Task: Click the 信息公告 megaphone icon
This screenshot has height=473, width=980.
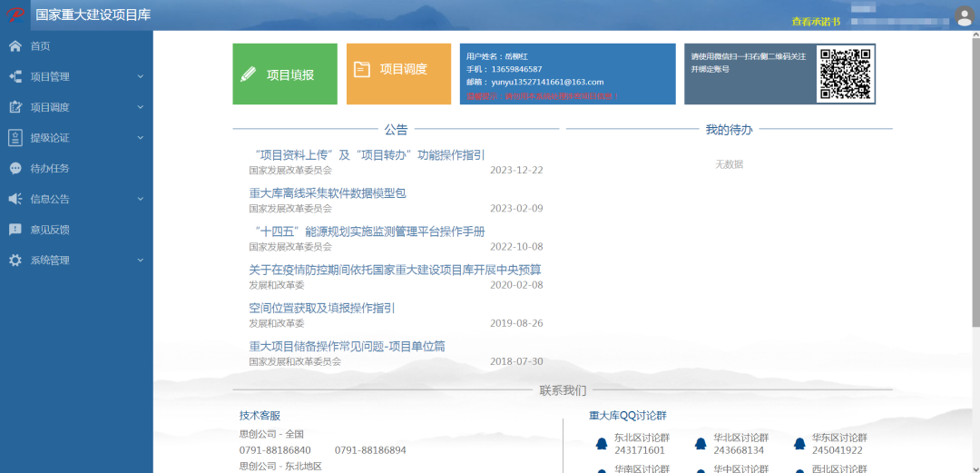Action: click(15, 199)
